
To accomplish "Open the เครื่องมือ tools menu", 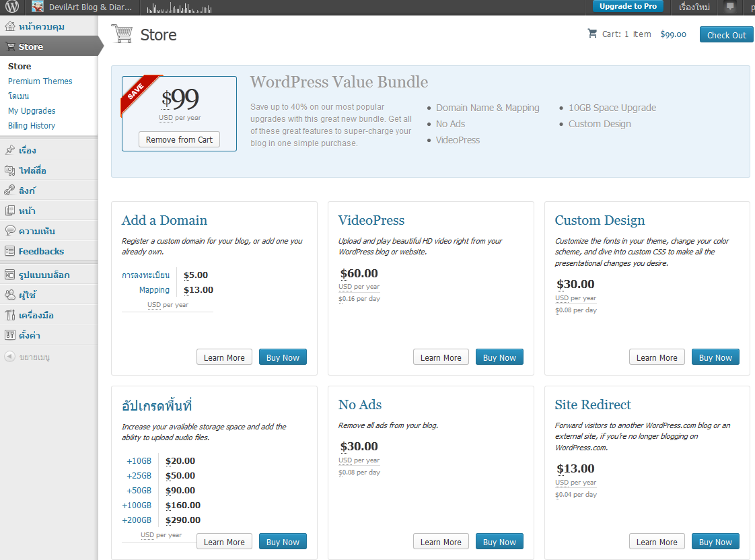I will (36, 315).
